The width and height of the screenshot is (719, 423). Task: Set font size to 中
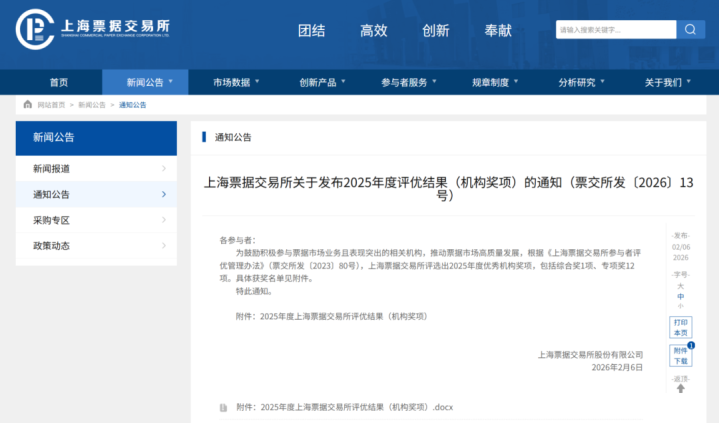click(680, 296)
